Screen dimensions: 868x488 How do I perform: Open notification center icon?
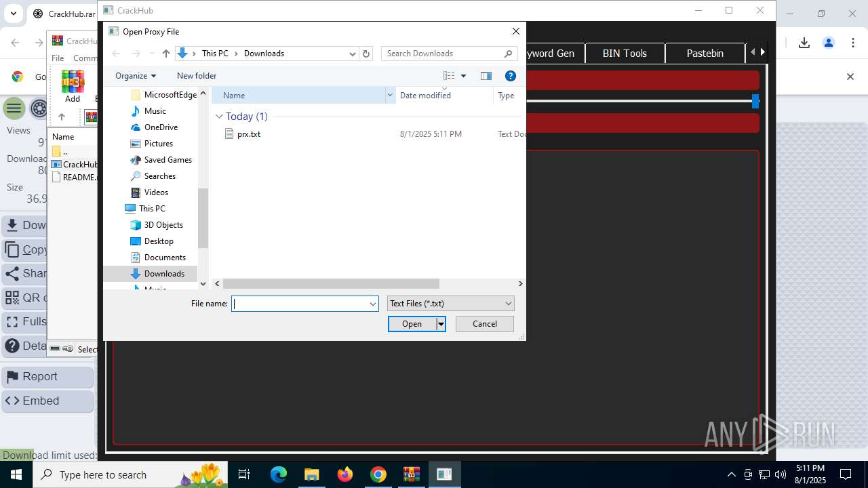pos(846,474)
